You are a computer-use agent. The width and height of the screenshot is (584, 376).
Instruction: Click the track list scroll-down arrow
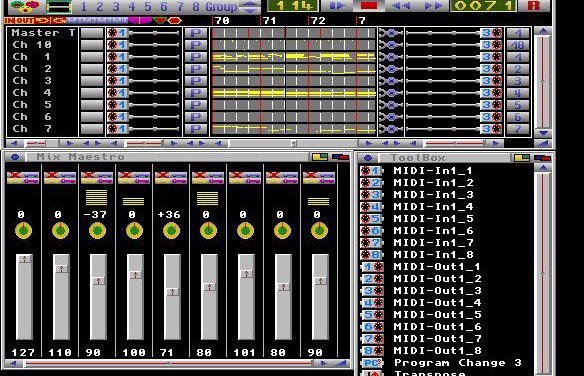pos(543,133)
